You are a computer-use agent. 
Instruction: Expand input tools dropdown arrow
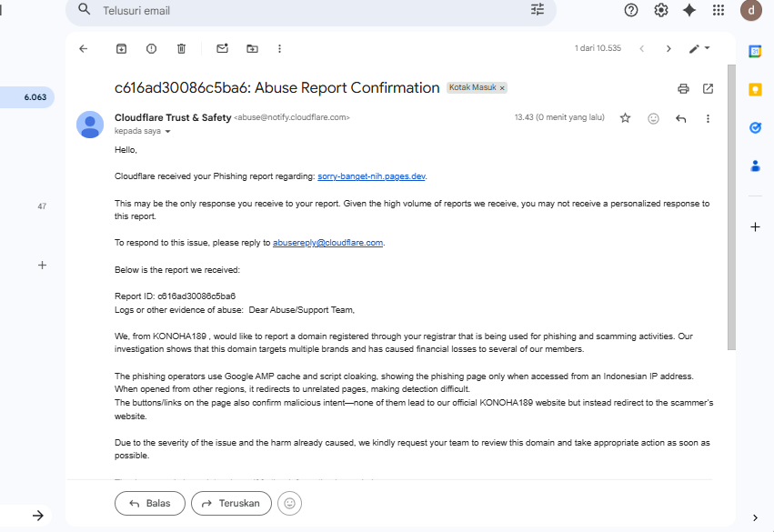[707, 48]
